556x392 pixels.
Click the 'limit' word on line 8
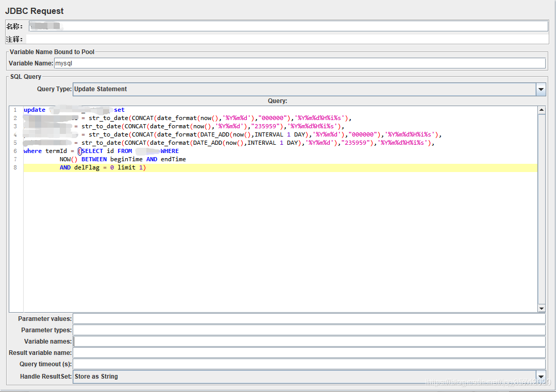pyautogui.click(x=126, y=167)
